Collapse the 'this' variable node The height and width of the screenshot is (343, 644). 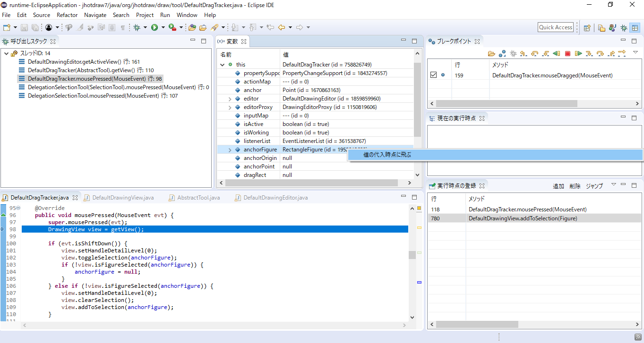[222, 65]
